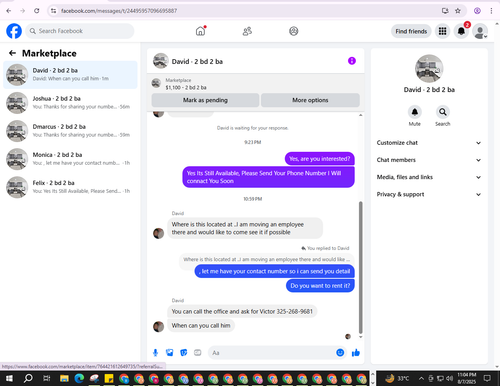
Task: Open the notifications bell
Action: (461, 31)
